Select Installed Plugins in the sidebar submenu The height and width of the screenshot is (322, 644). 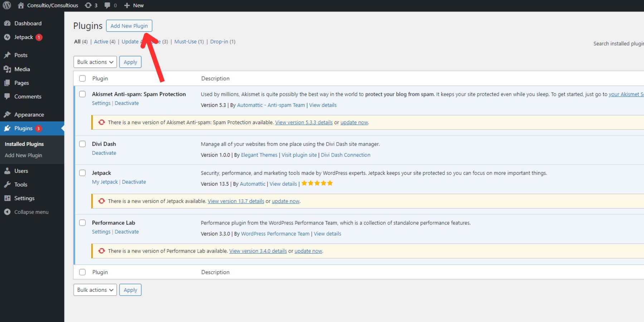click(x=24, y=144)
